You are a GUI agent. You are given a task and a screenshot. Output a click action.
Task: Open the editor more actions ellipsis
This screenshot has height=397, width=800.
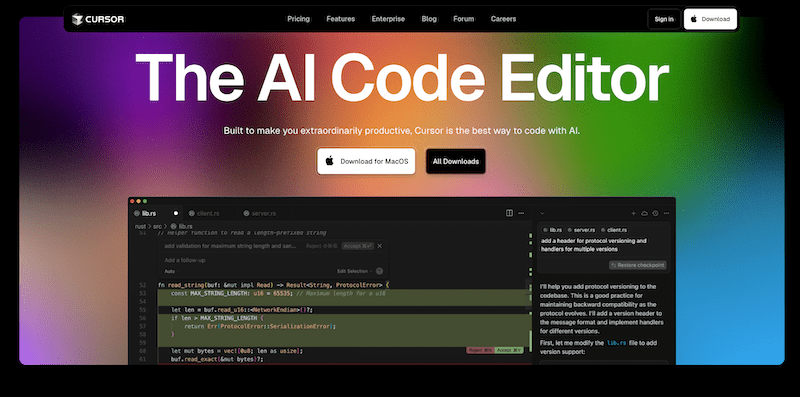pyautogui.click(x=521, y=213)
